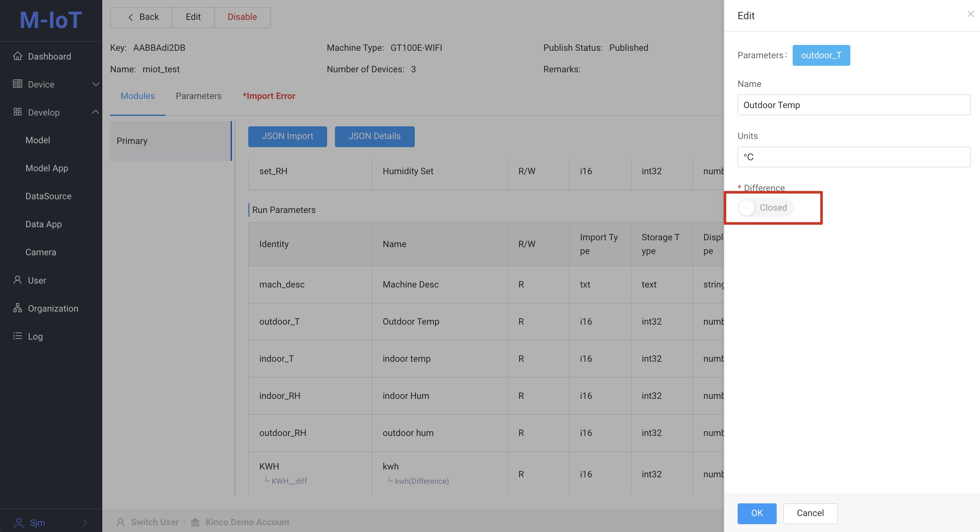Click the Device list icon in sidebar
The width and height of the screenshot is (980, 532).
pos(18,84)
